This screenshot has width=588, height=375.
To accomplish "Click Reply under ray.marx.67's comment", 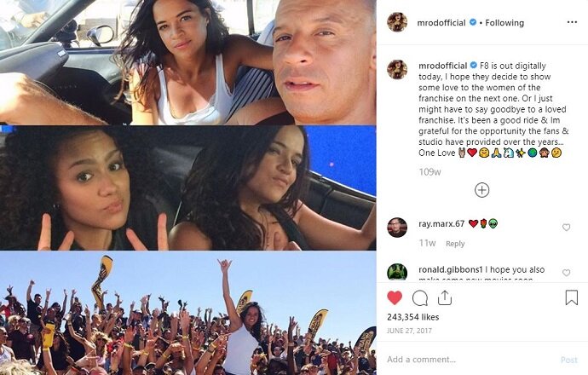I will click(455, 244).
